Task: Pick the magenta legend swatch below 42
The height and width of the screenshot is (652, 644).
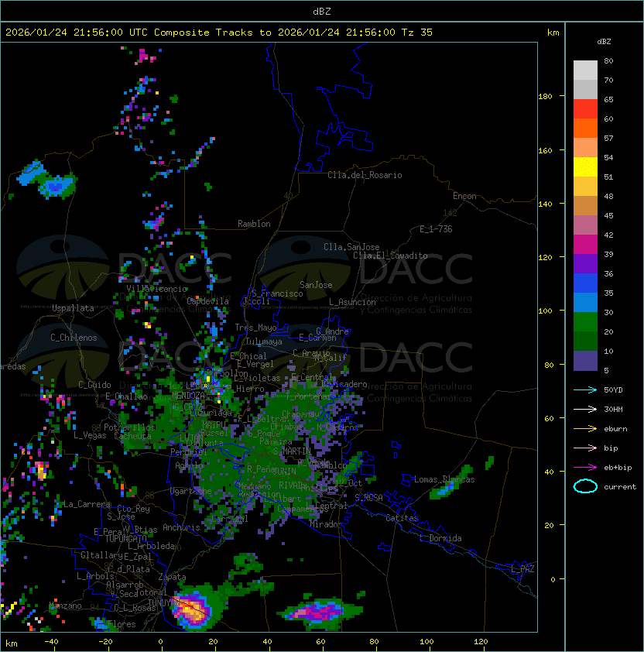Action: pyautogui.click(x=585, y=245)
